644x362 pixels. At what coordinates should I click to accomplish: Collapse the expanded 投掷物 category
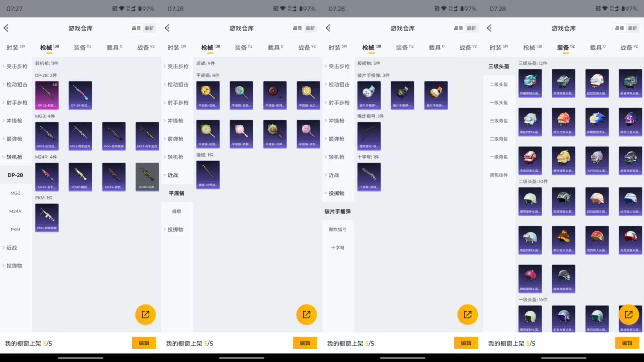click(x=336, y=193)
